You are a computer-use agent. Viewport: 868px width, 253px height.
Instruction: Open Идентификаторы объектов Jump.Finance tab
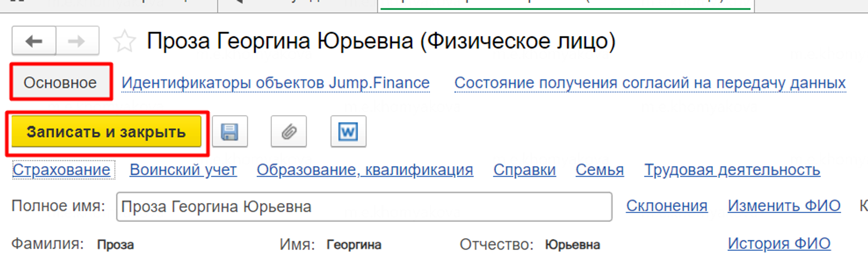pyautogui.click(x=275, y=82)
